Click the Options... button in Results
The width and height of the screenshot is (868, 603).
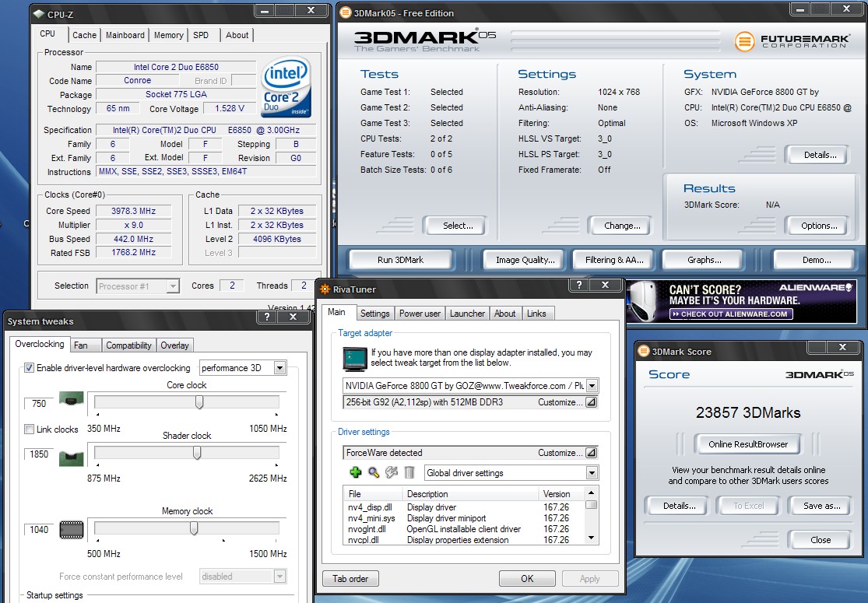[x=819, y=226]
